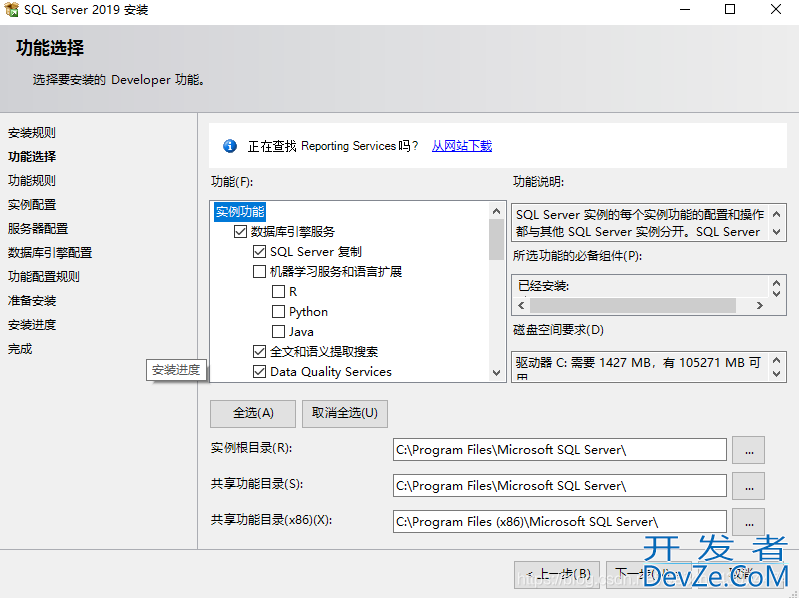Maximize the SQL Server 2019 安装 window
Image resolution: width=799 pixels, height=598 pixels.
point(730,9)
